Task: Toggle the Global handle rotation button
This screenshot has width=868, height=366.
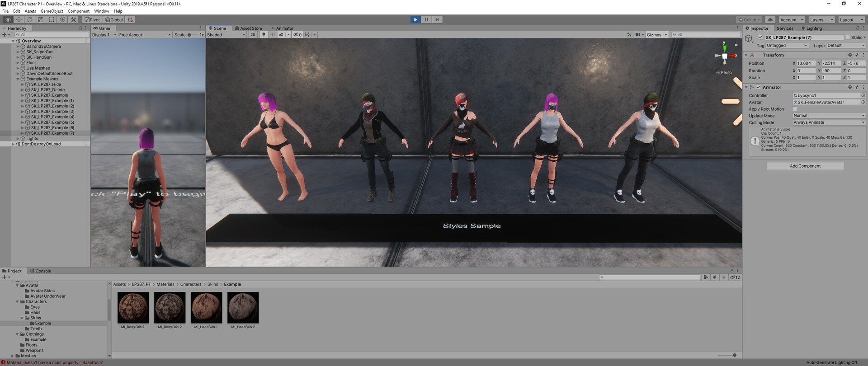Action: coord(114,20)
